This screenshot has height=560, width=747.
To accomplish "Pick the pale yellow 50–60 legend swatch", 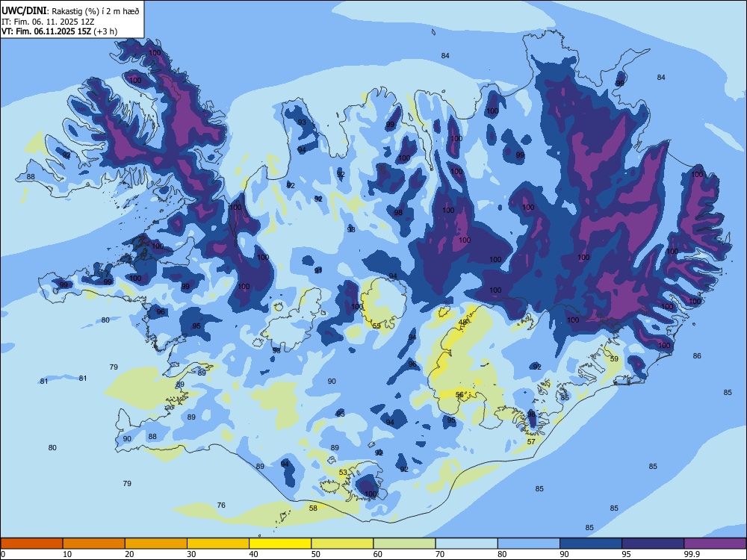I will 342,544.
